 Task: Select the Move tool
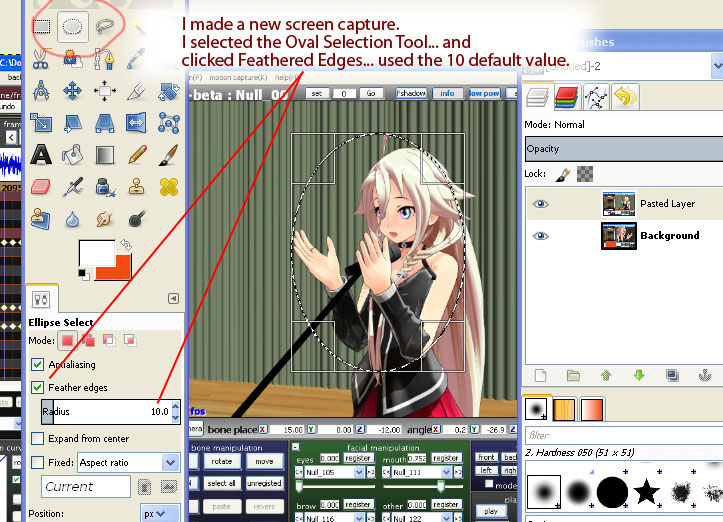tap(72, 91)
